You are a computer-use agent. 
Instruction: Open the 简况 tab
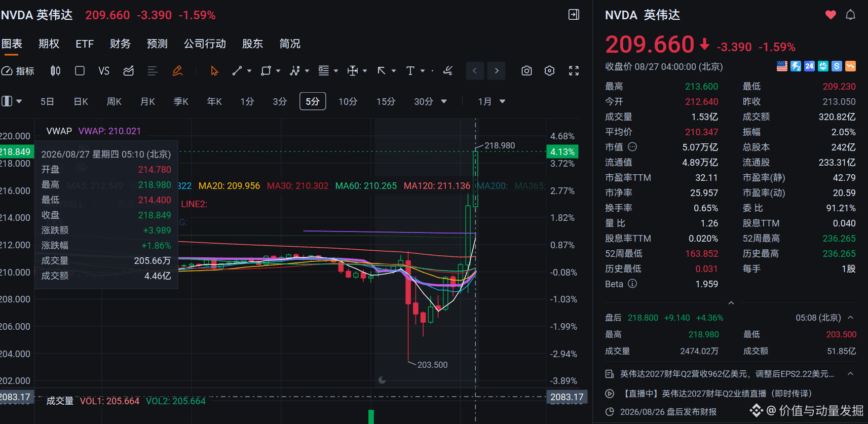pyautogui.click(x=290, y=44)
